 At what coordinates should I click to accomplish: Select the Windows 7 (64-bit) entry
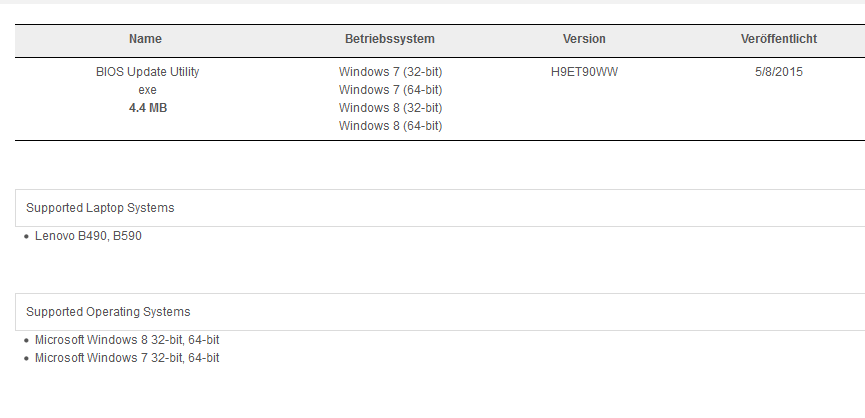(390, 90)
